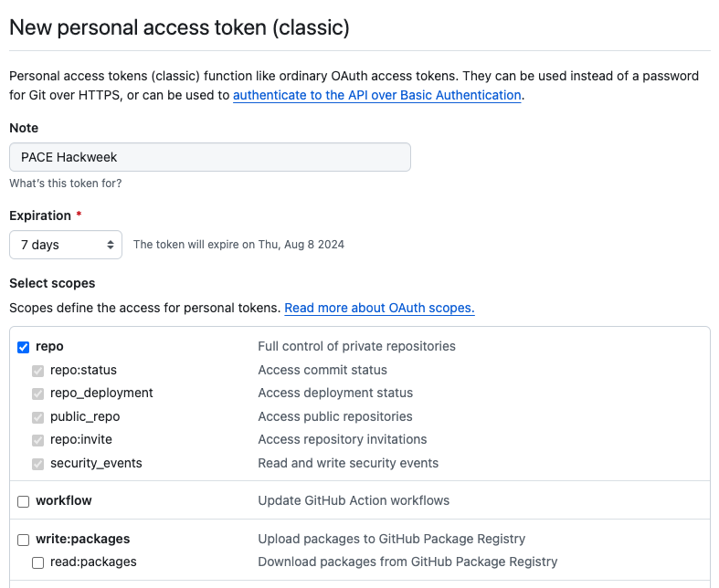The height and width of the screenshot is (588, 719).
Task: Click the bold 'write:packages' label text
Action: [83, 539]
